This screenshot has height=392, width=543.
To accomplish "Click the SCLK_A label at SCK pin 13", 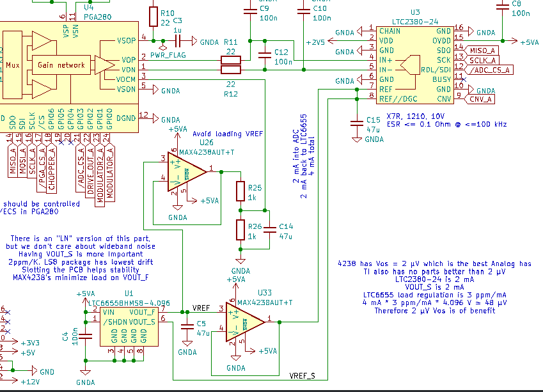I will click(x=482, y=60).
